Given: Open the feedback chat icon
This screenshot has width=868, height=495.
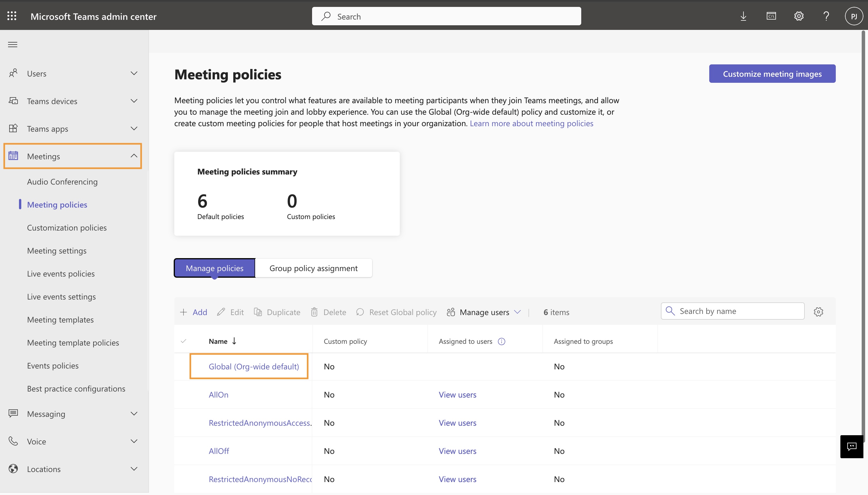Looking at the screenshot, I should click(x=851, y=446).
